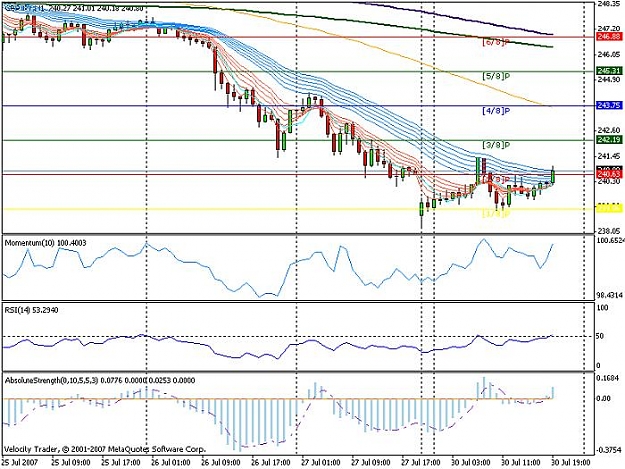Click the 26 Jul 17:00 time label
This screenshot has height=469, width=625.
(x=271, y=463)
